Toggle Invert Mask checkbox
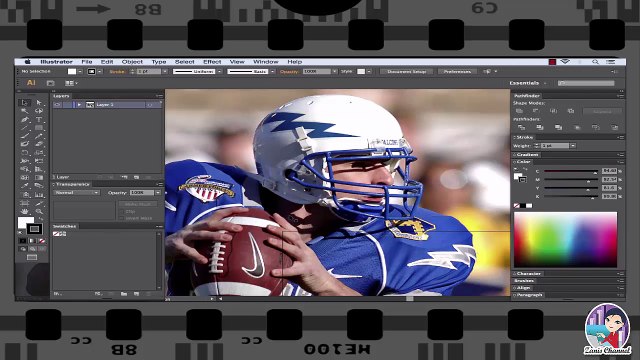This screenshot has height=360, width=640. (x=122, y=218)
